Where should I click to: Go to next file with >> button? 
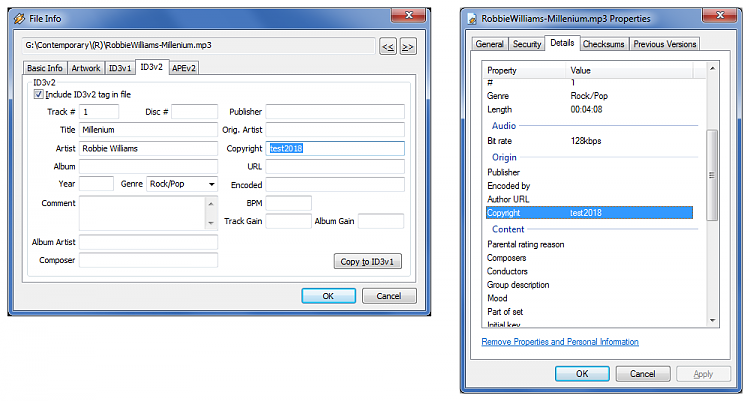pos(408,46)
